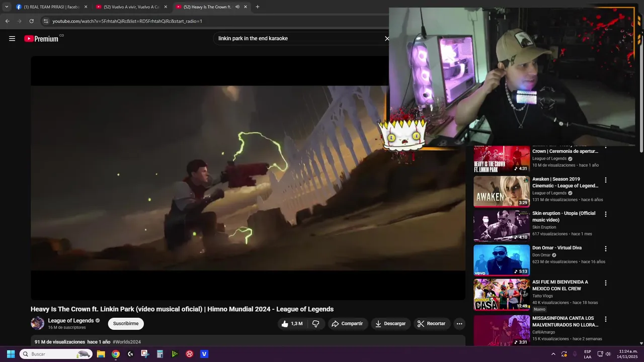
Task: Open Google Chrome from taskbar
Action: click(x=116, y=354)
